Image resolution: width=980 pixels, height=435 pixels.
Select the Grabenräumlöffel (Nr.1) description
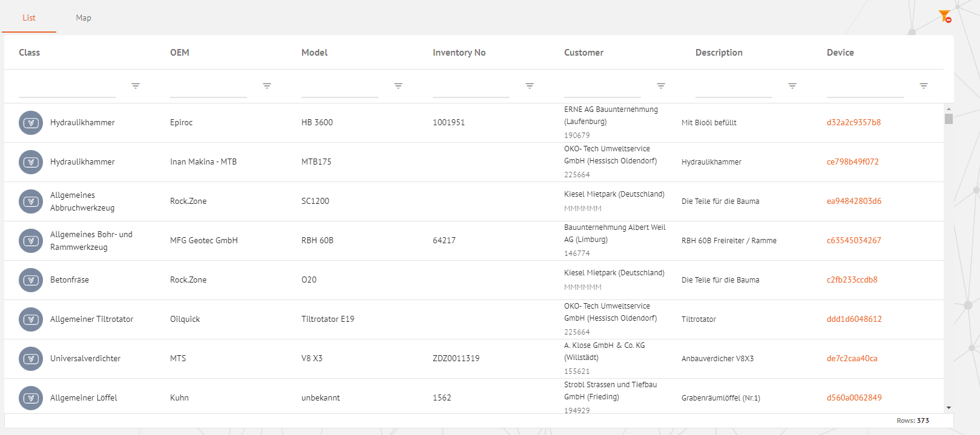(721, 398)
